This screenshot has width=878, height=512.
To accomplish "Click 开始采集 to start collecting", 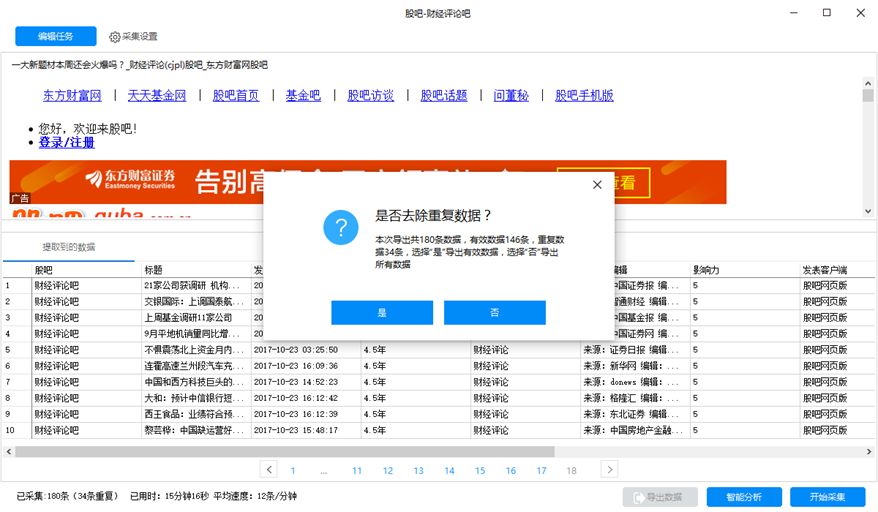I will point(827,497).
